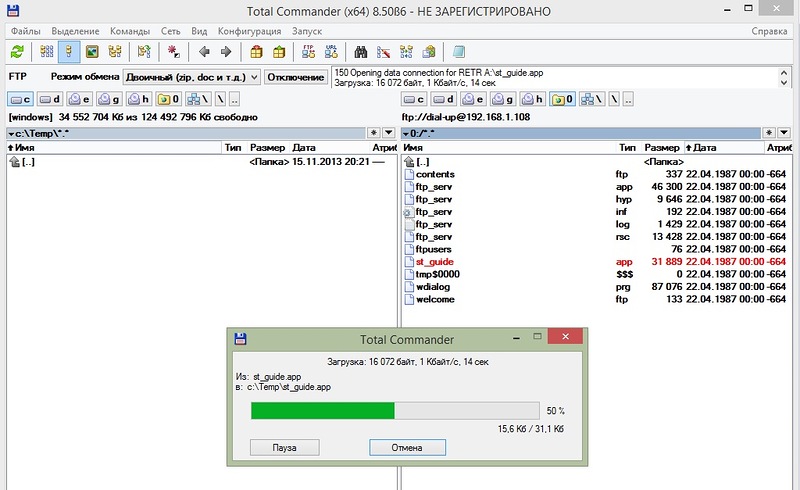The width and height of the screenshot is (800, 490).
Task: Select active FTP connection 0 in right drive bar
Action: coord(562,100)
